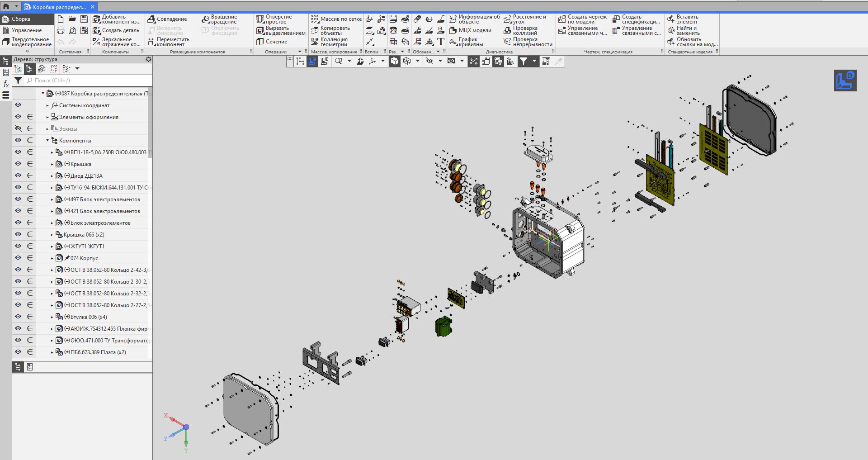Hide the Крышка component using eye icon
The width and height of the screenshot is (868, 460).
18,164
